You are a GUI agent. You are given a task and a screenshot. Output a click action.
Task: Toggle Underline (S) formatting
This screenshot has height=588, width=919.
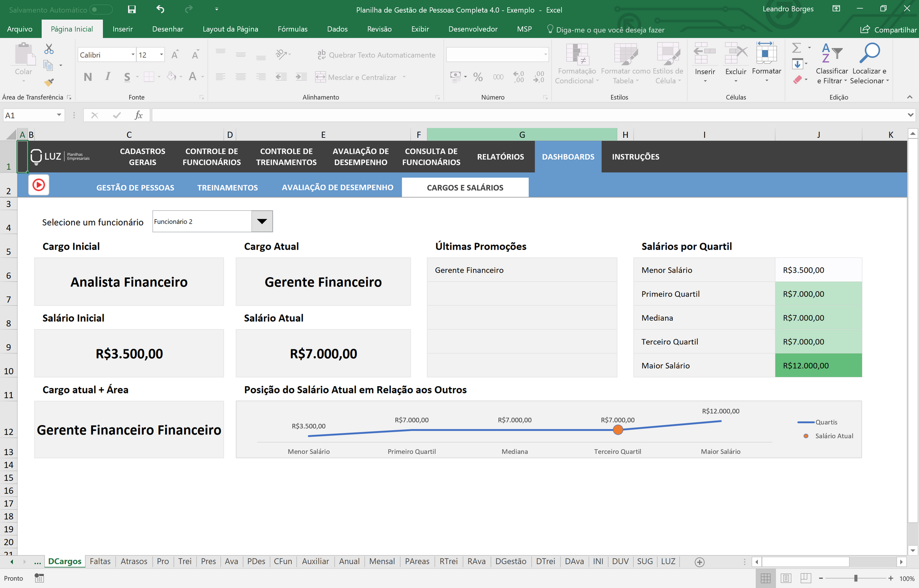(x=127, y=77)
